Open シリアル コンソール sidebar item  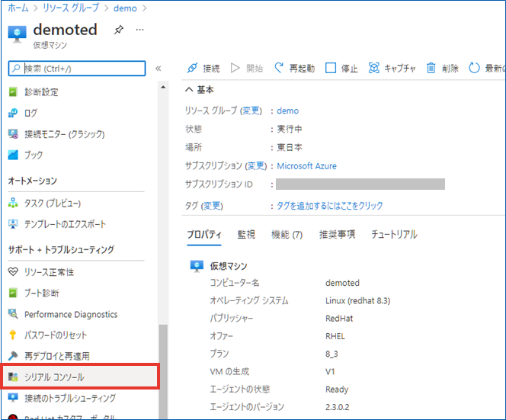click(80, 377)
